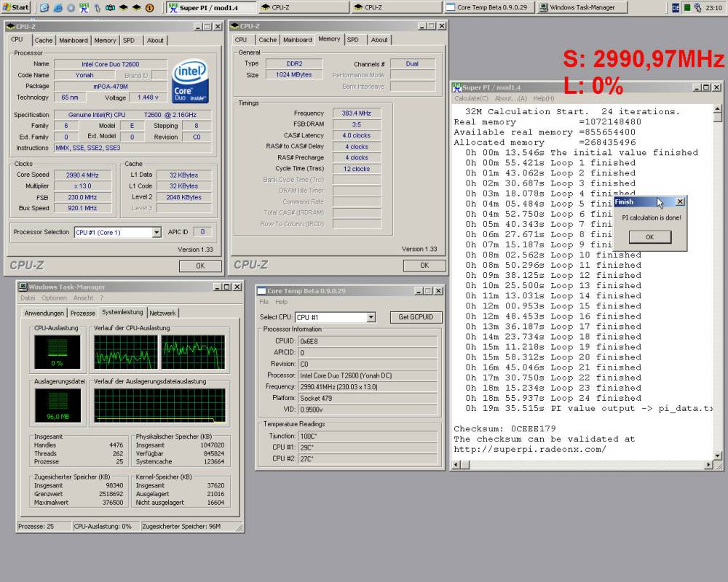Open the Help menu in Core Temp
The image size is (728, 582).
[281, 302]
